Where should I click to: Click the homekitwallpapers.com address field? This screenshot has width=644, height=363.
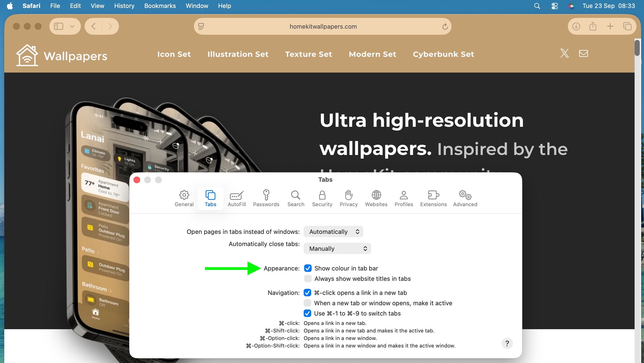(323, 27)
